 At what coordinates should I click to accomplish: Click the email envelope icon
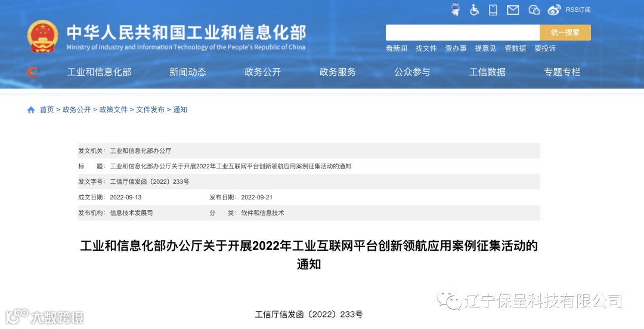pyautogui.click(x=513, y=10)
